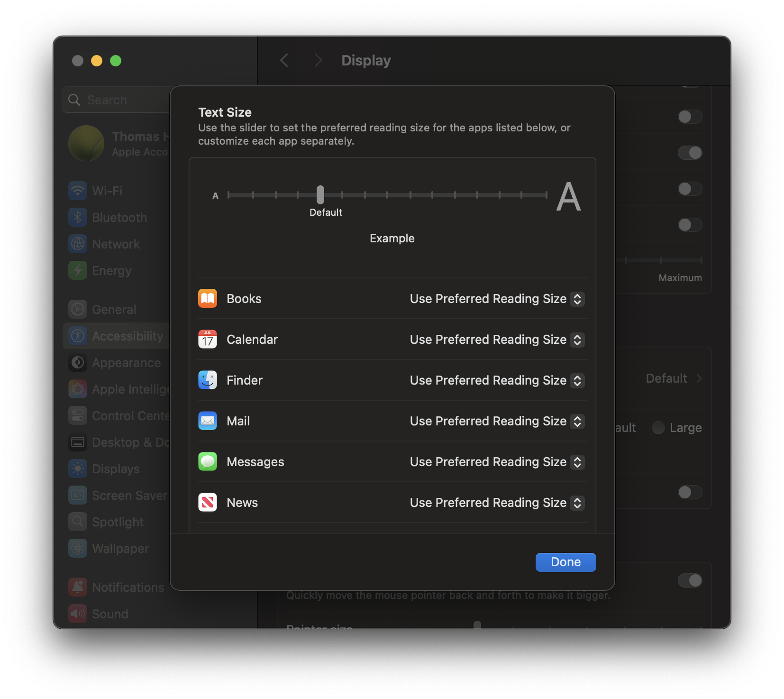Open Bluetooth settings pane
This screenshot has width=784, height=699.
click(116, 217)
